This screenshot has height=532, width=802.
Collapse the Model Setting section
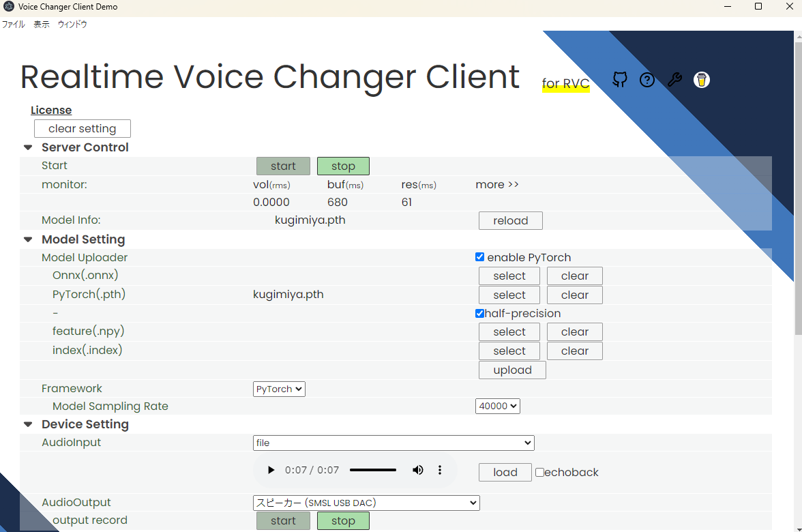click(x=28, y=239)
